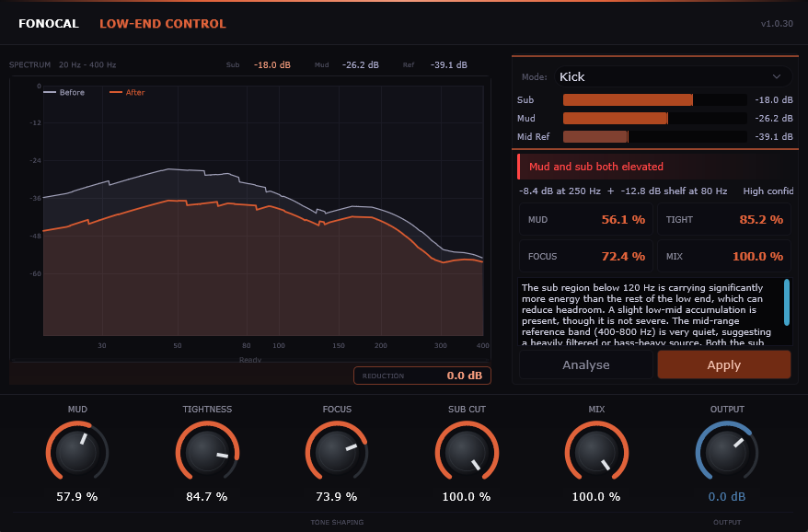The image size is (808, 532).
Task: Click the Sub -18.0 dB header readout
Action: pos(259,65)
